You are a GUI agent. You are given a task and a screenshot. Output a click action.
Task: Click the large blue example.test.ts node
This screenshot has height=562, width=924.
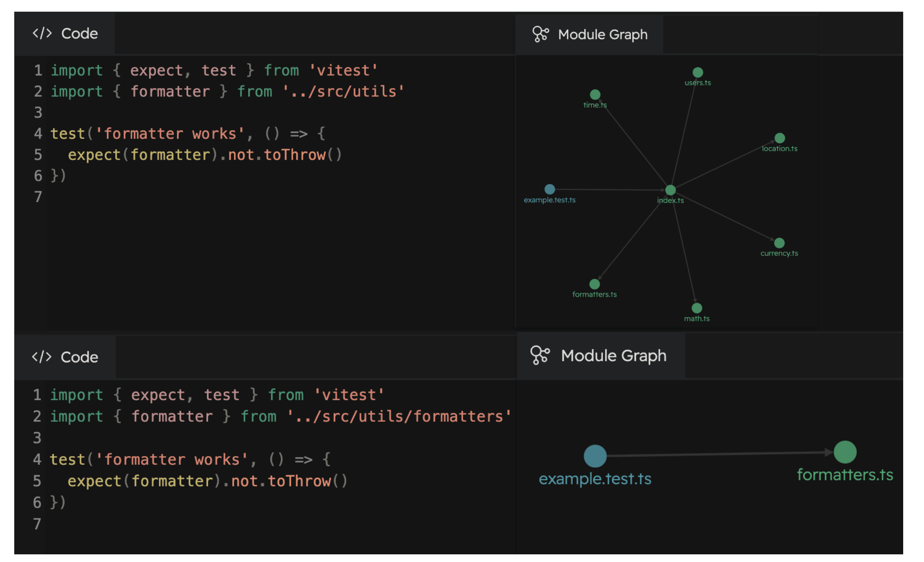click(595, 456)
